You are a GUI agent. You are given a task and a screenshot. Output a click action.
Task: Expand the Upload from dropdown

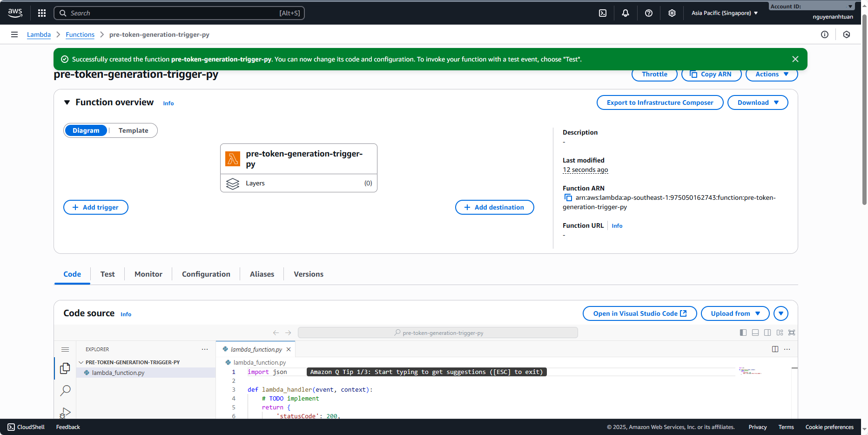click(735, 313)
